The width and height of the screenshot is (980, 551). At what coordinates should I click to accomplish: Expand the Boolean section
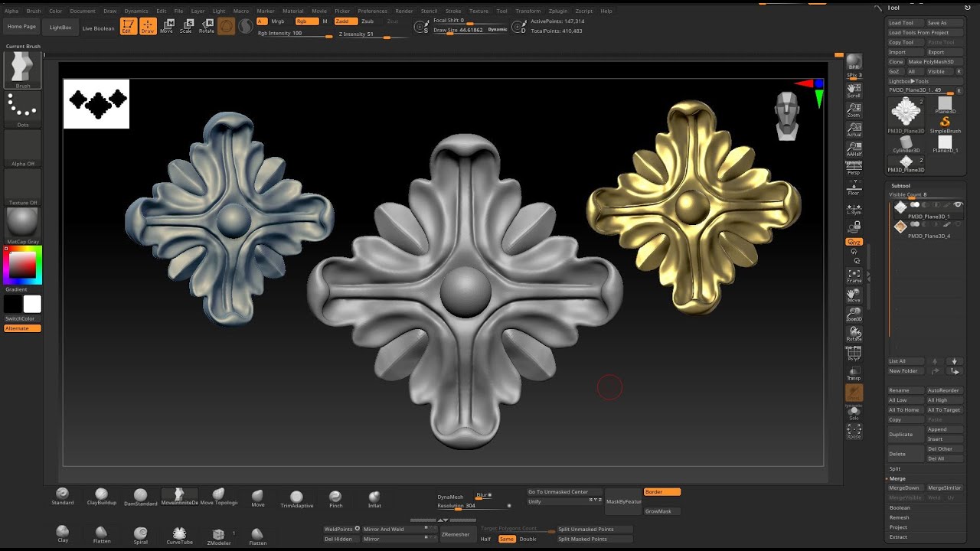click(900, 507)
